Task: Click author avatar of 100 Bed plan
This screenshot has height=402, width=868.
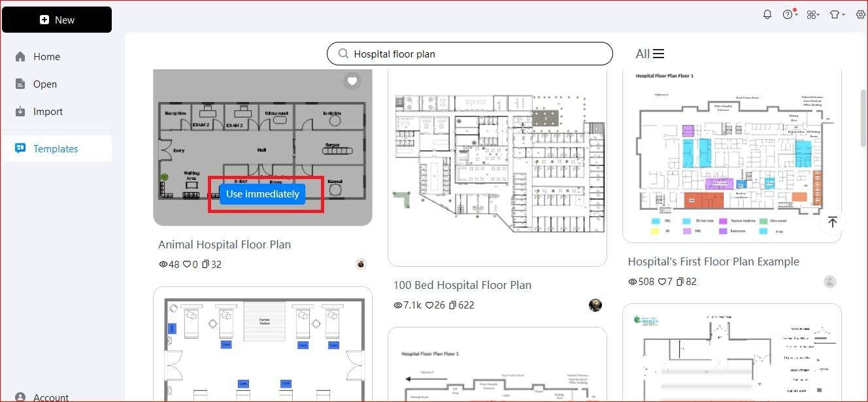Action: [x=595, y=305]
